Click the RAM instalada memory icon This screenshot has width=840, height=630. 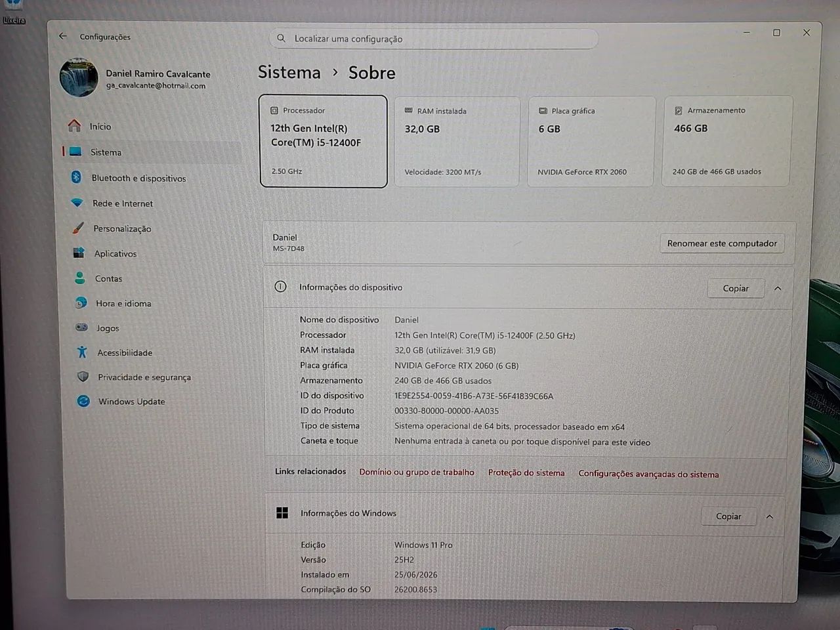(408, 110)
